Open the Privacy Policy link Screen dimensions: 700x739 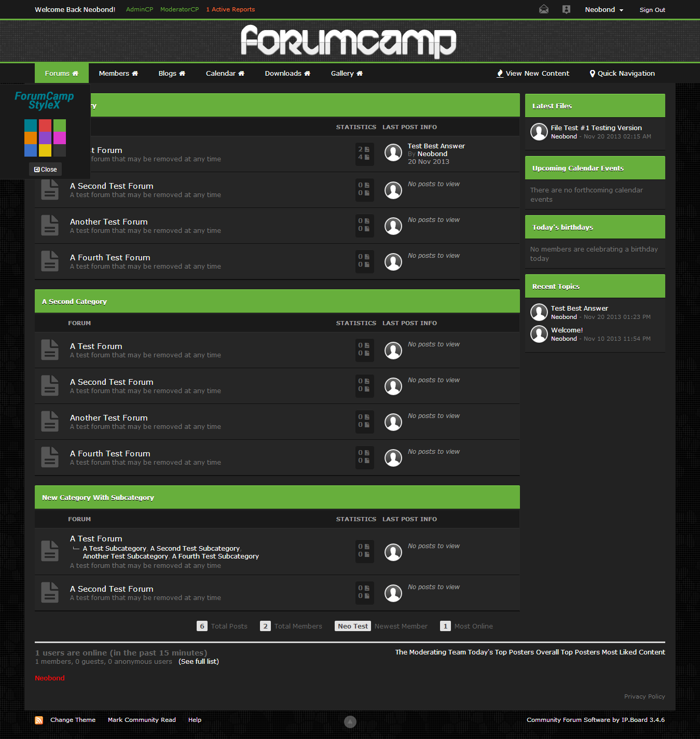coord(644,696)
